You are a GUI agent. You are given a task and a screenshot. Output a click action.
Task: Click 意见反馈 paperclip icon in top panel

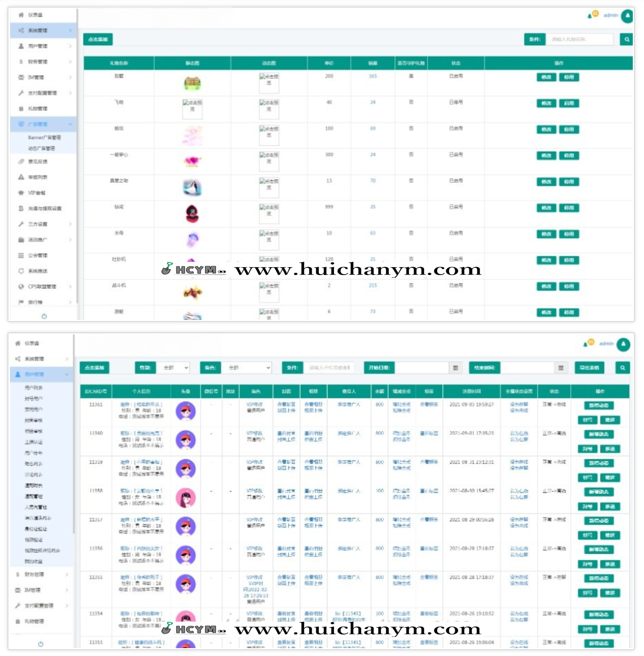pos(21,162)
